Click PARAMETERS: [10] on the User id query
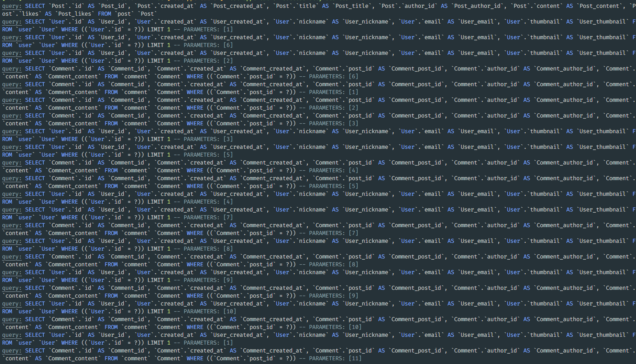The image size is (636, 364). (210, 311)
